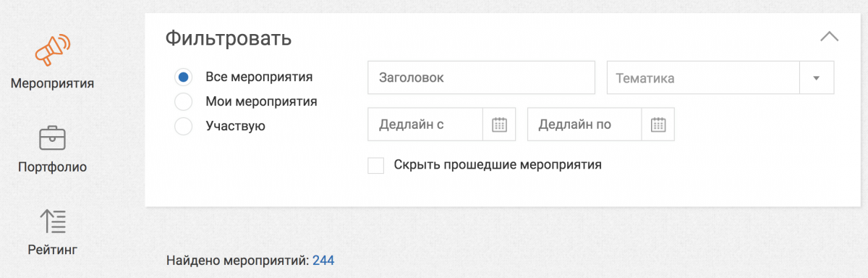The image size is (868, 278).
Task: Open calendar picker for Дедлайн по
Action: (658, 125)
